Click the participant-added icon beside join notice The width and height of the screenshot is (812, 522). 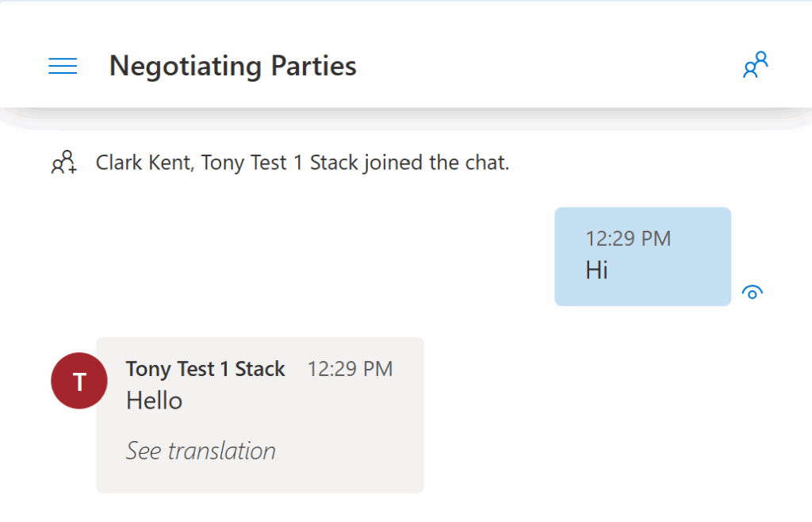(x=63, y=163)
